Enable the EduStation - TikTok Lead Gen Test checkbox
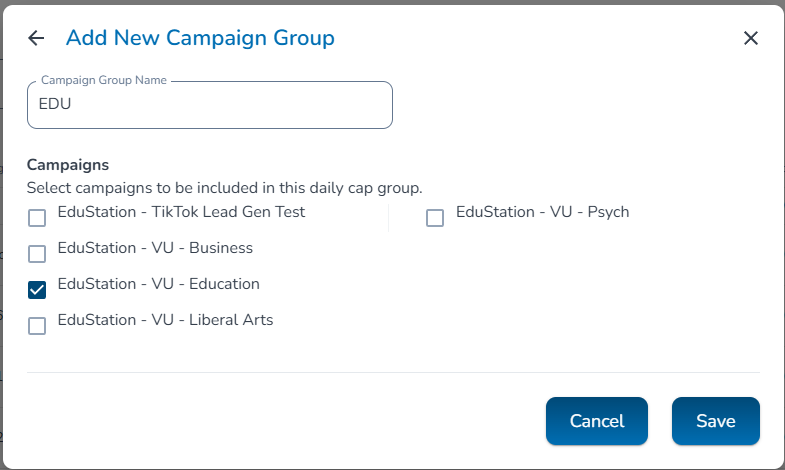785x470 pixels. point(37,218)
